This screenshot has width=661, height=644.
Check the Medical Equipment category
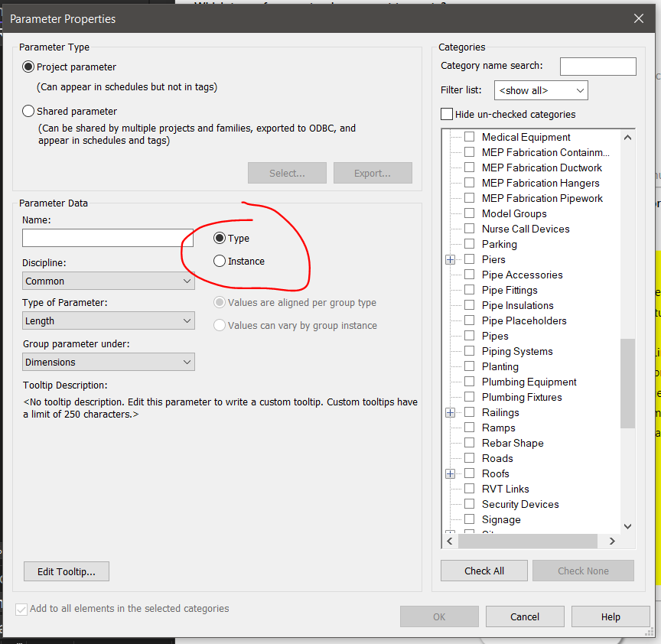click(469, 137)
